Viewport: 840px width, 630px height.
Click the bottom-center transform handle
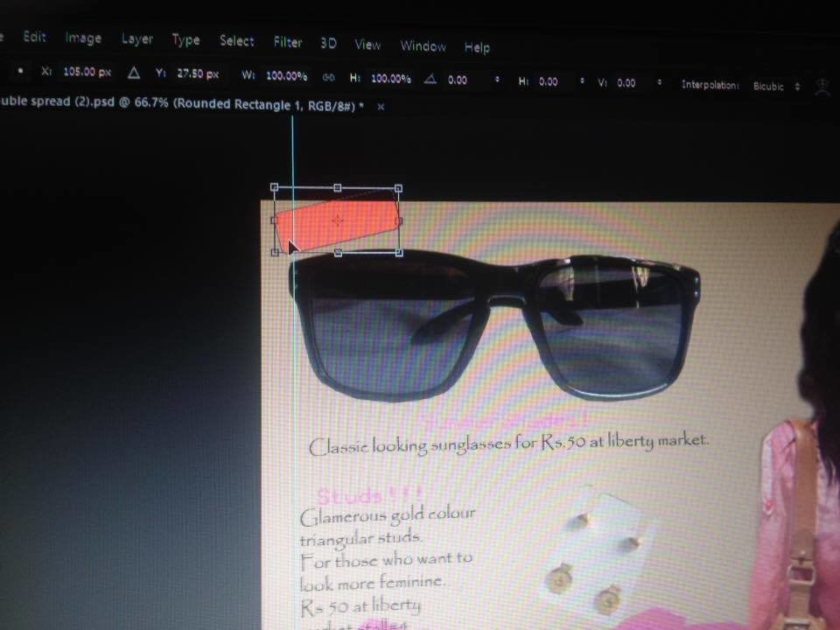pyautogui.click(x=338, y=252)
